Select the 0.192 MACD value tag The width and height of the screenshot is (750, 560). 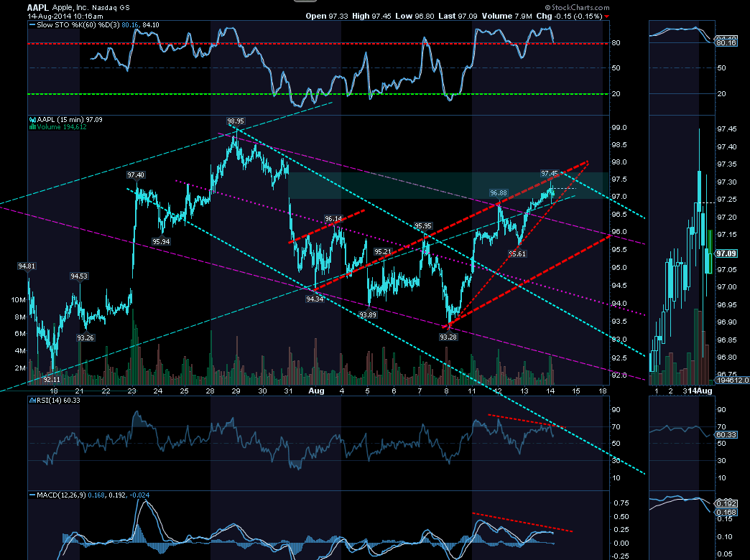pos(726,503)
